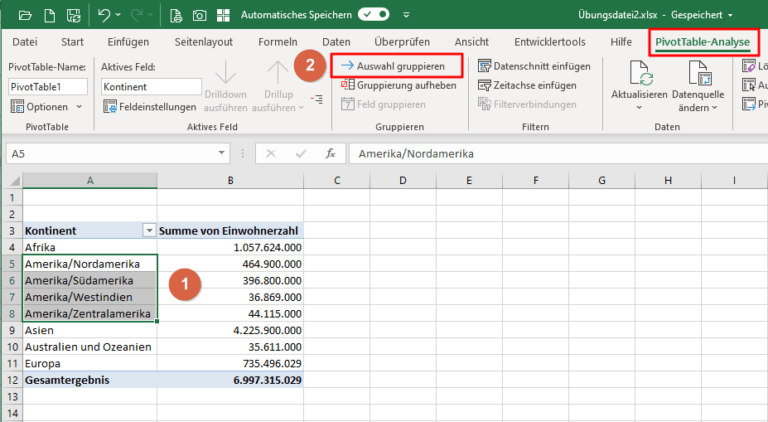Click the Amerika/Südamerika cell
Viewport: 768px width, 422px height.
point(90,281)
